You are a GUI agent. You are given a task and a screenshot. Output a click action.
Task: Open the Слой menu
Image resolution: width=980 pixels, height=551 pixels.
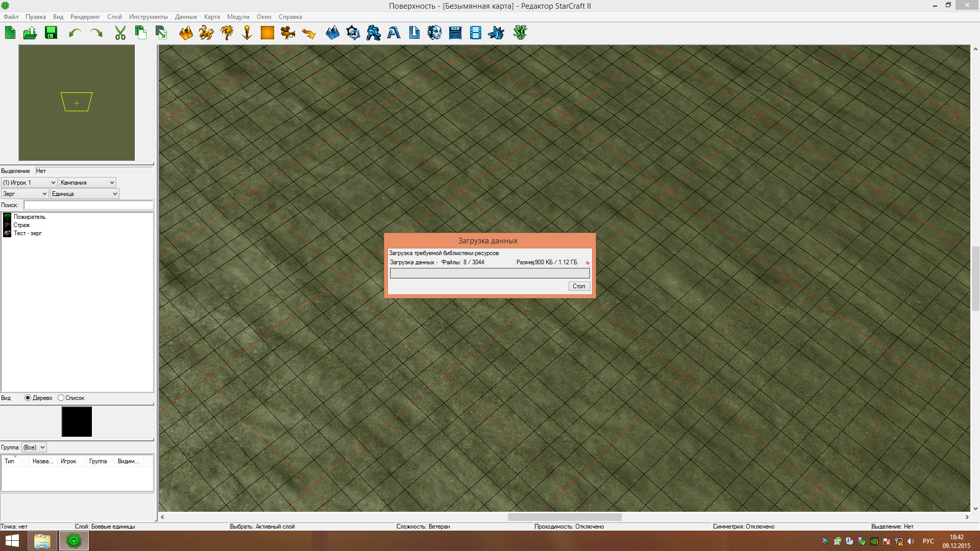(x=114, y=17)
